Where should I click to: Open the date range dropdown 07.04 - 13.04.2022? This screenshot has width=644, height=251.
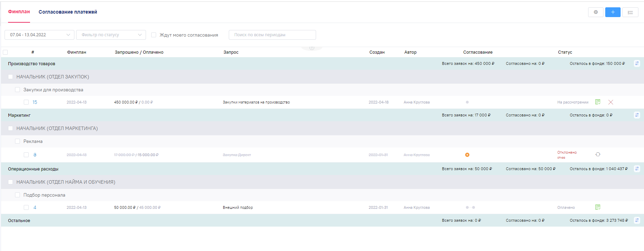click(x=39, y=35)
